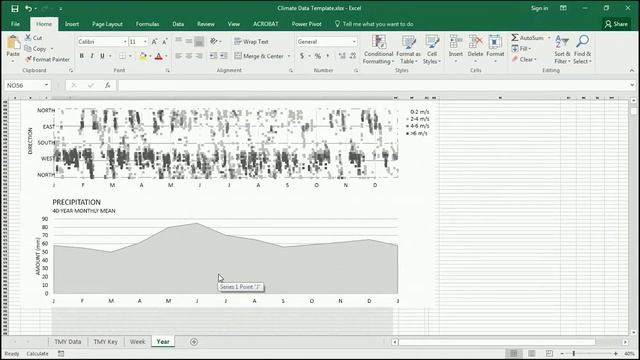Image resolution: width=640 pixels, height=360 pixels.
Task: Click Decrease Indent icon
Action: (213, 56)
